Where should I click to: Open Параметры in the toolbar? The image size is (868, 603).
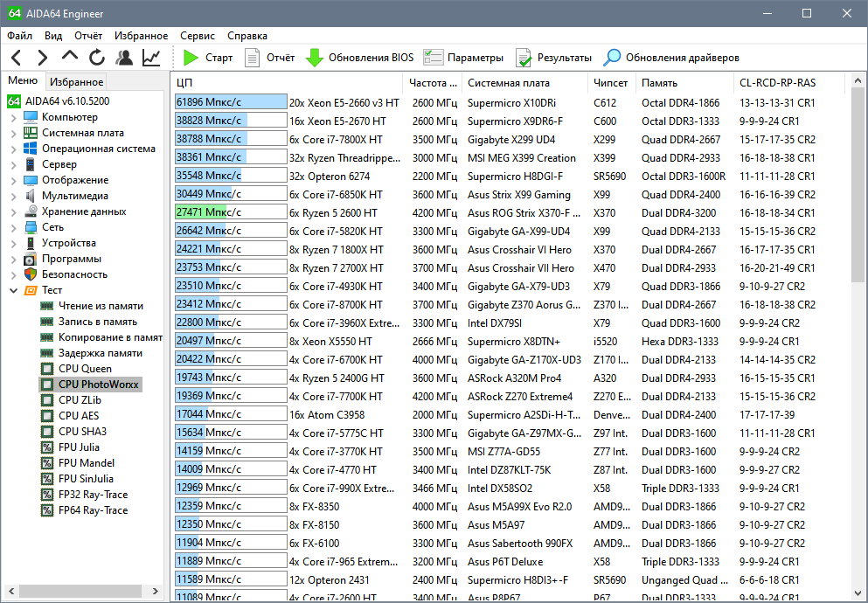click(463, 58)
